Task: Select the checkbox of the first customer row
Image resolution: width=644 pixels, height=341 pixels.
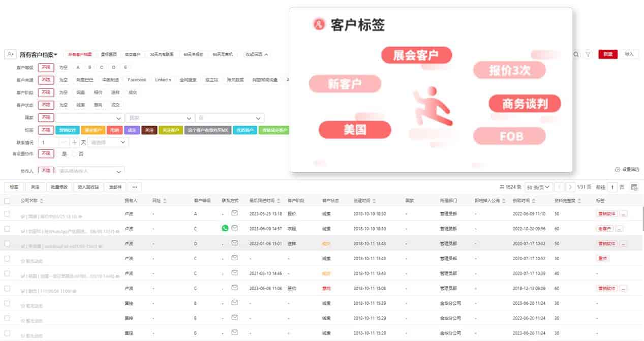Action: tap(7, 214)
